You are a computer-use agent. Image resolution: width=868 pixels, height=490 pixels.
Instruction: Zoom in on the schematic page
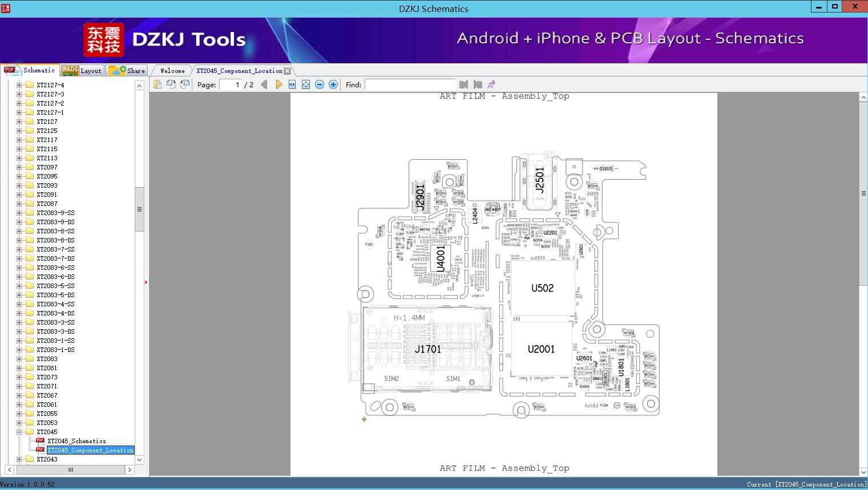tap(333, 84)
